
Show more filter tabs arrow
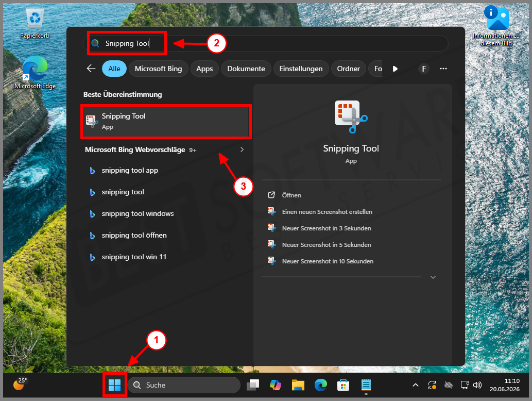click(x=395, y=69)
